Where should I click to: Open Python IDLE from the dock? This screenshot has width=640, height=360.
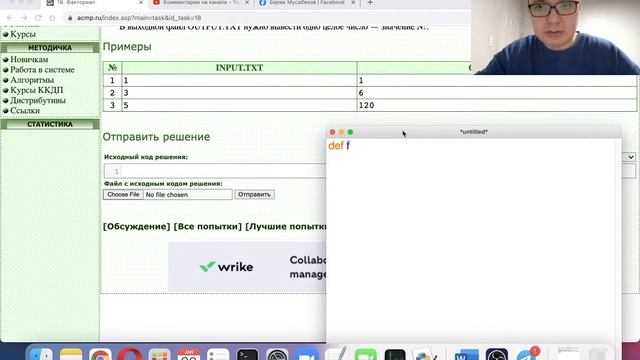point(425,353)
